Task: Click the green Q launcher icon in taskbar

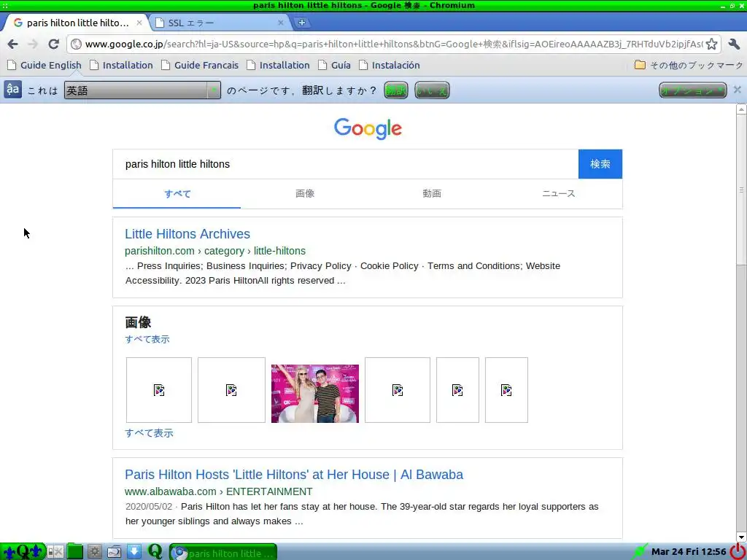Action: tap(155, 551)
